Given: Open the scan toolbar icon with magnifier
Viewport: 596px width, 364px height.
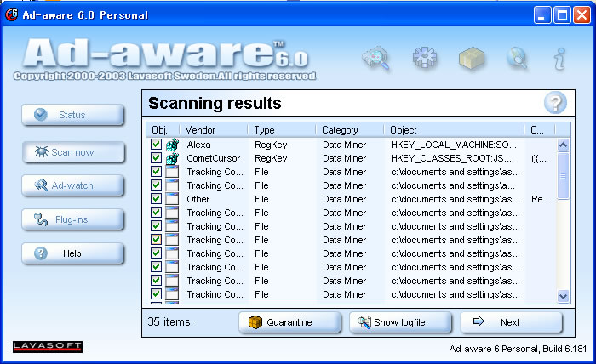Looking at the screenshot, I should (376, 59).
